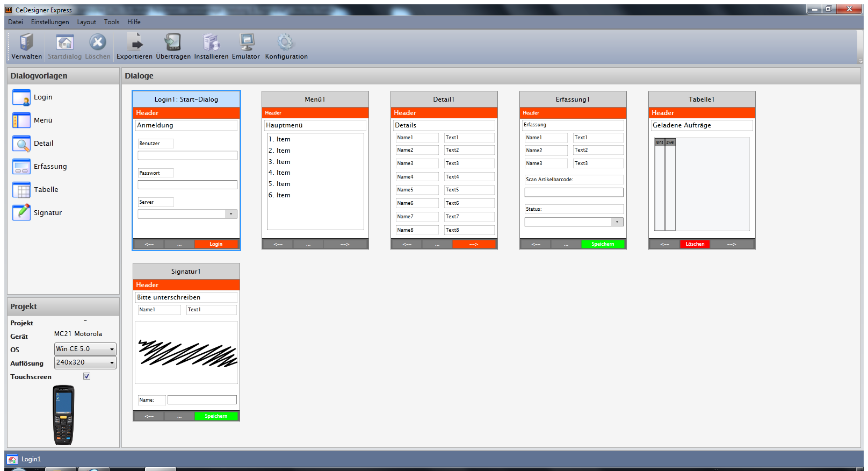Click the orange Header bar in Detail1
The image size is (868, 471).
point(444,113)
